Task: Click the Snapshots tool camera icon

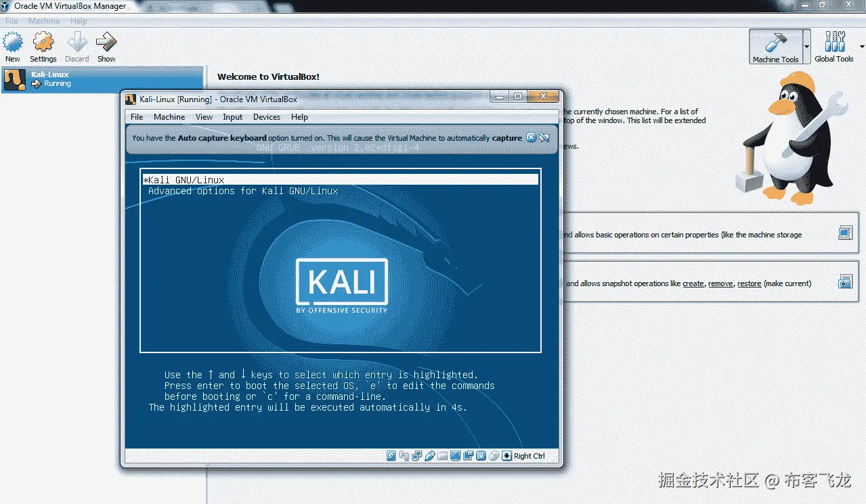Action: point(844,281)
